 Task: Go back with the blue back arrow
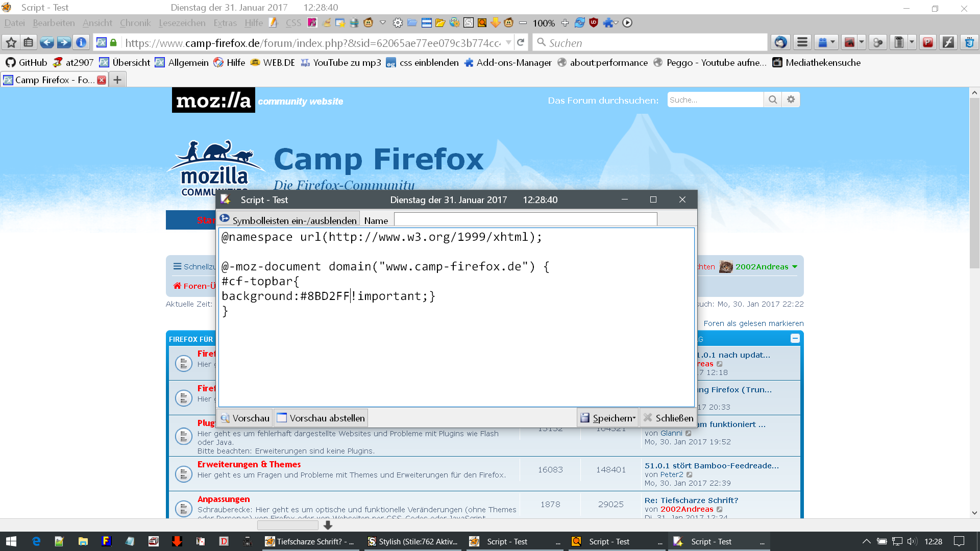(46, 43)
